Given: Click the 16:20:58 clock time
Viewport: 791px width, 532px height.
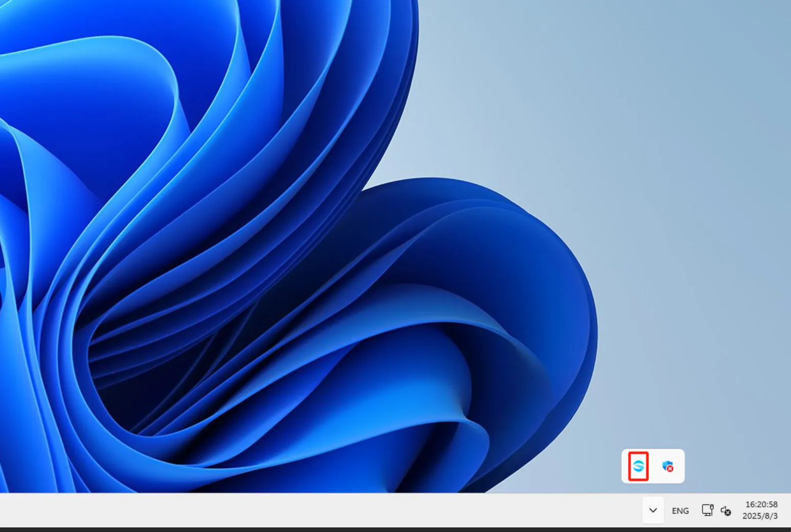Looking at the screenshot, I should click(761, 504).
